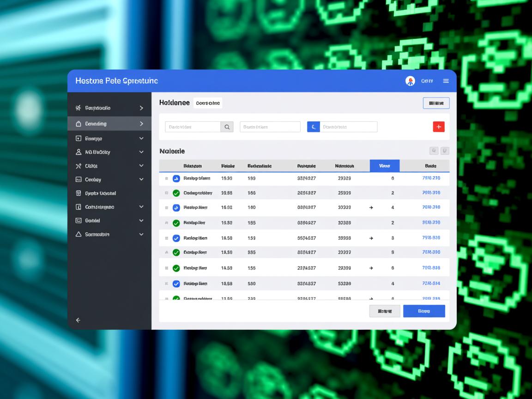Click the first search input field
This screenshot has width=532, height=399.
193,127
